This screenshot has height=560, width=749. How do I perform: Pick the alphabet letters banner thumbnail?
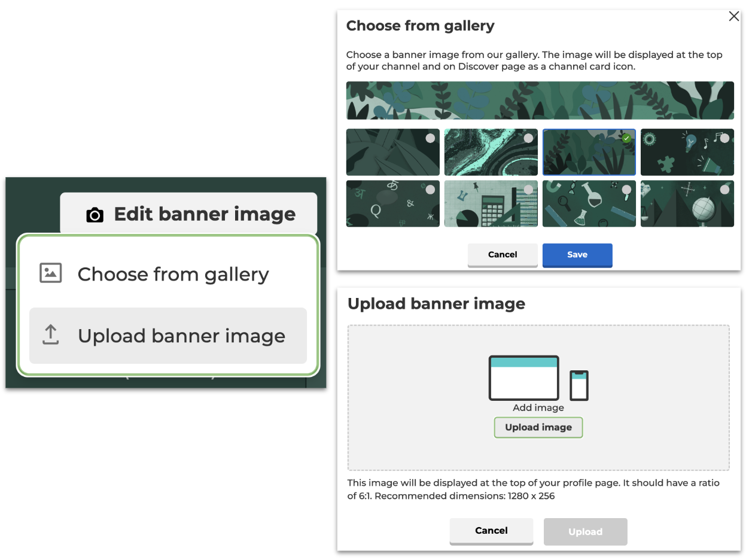pyautogui.click(x=392, y=204)
